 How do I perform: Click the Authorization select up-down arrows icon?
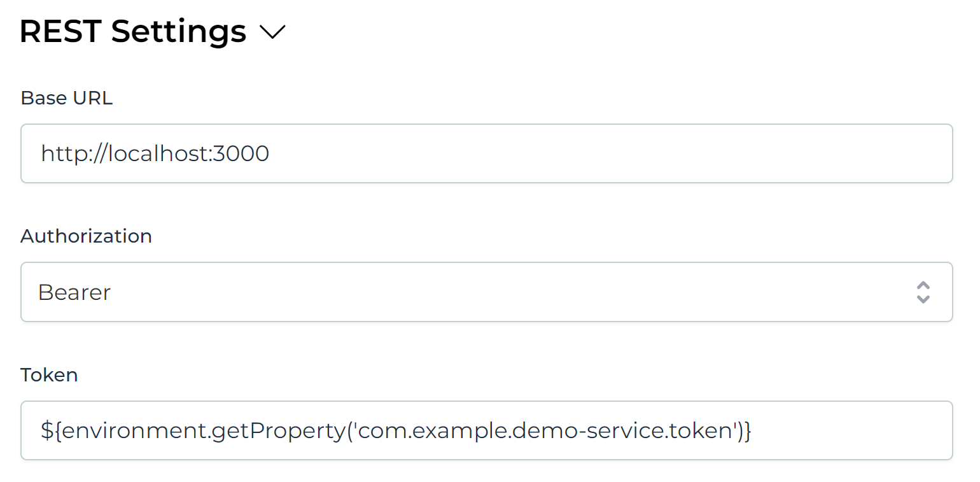point(923,292)
